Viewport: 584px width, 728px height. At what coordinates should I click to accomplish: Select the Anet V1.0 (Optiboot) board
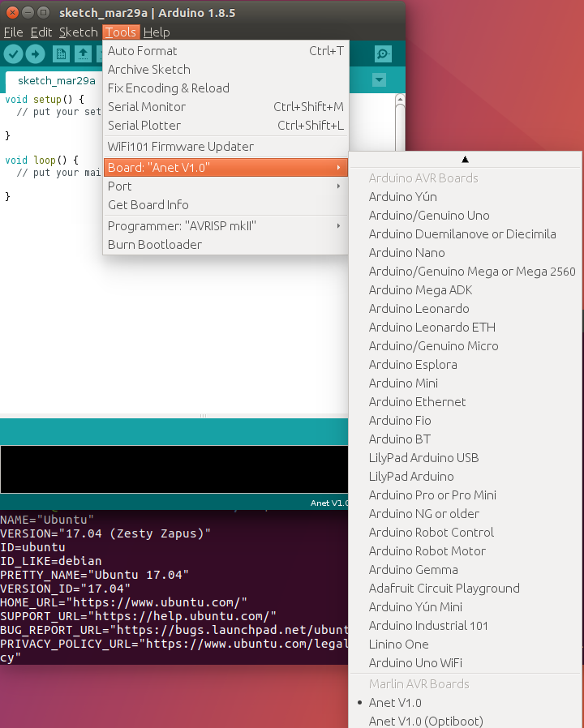click(466, 721)
